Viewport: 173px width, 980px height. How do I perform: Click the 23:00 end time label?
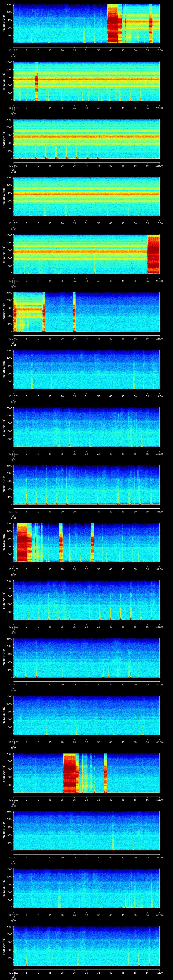pyautogui.click(x=159, y=50)
